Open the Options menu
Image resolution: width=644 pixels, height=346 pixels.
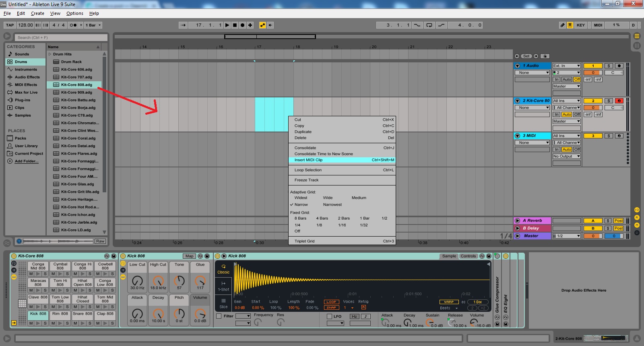tap(75, 13)
